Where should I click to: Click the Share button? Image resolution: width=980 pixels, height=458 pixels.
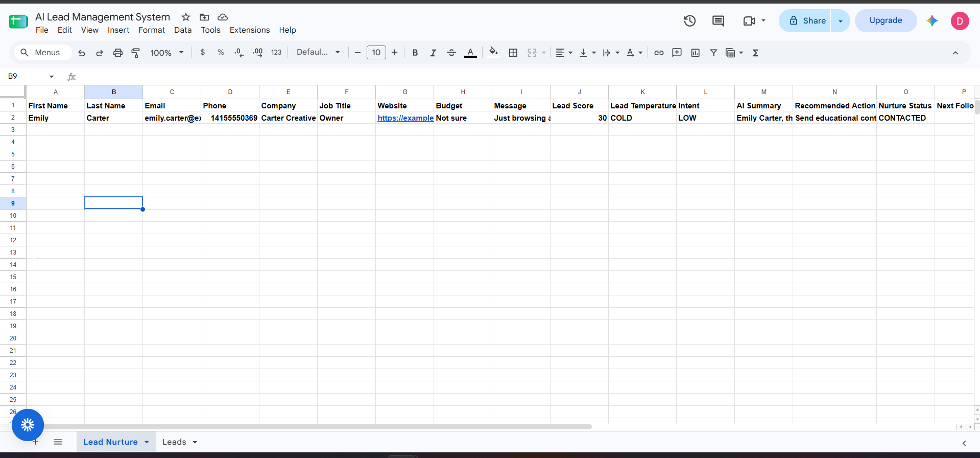pyautogui.click(x=805, y=21)
